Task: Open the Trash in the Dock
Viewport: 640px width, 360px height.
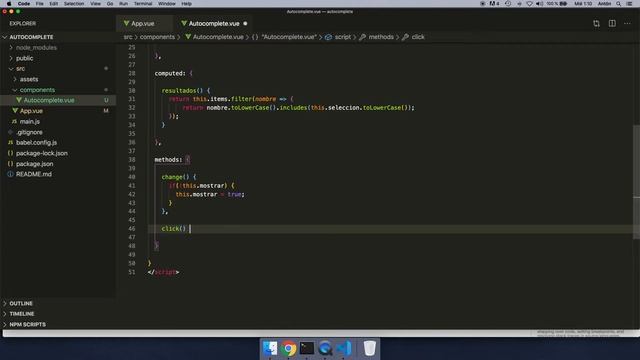Action: pos(369,348)
